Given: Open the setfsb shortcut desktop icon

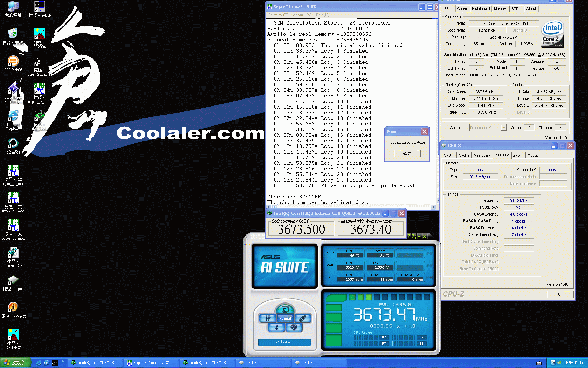Looking at the screenshot, I should [x=40, y=9].
